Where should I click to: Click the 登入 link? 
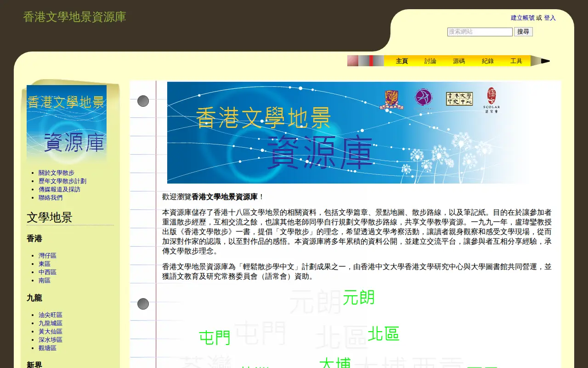pyautogui.click(x=550, y=18)
